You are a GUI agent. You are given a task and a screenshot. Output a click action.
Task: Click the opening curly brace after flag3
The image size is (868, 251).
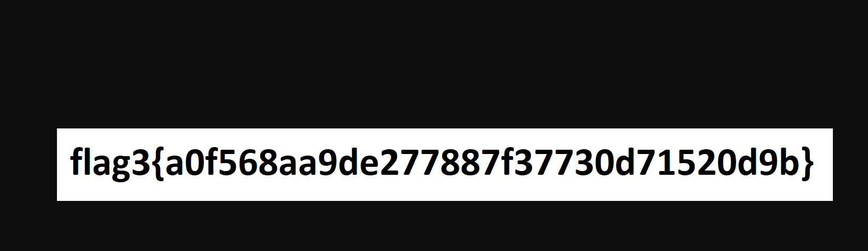159,165
